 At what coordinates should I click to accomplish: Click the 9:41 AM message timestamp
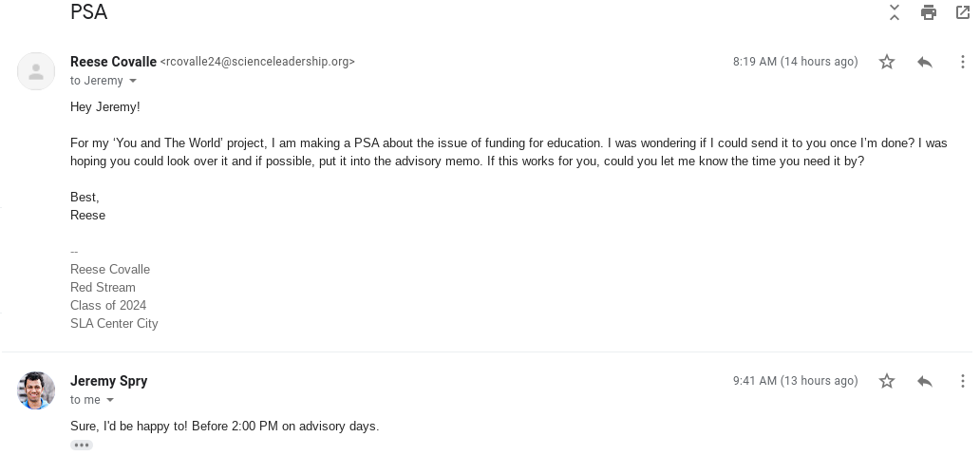795,381
